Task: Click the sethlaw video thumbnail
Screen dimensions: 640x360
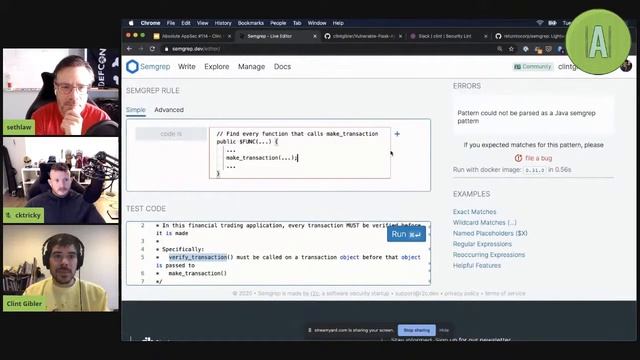Action: click(61, 92)
